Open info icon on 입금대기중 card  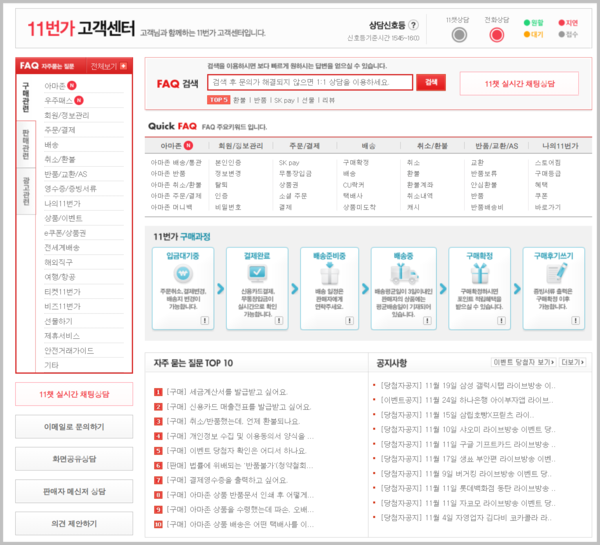205,320
